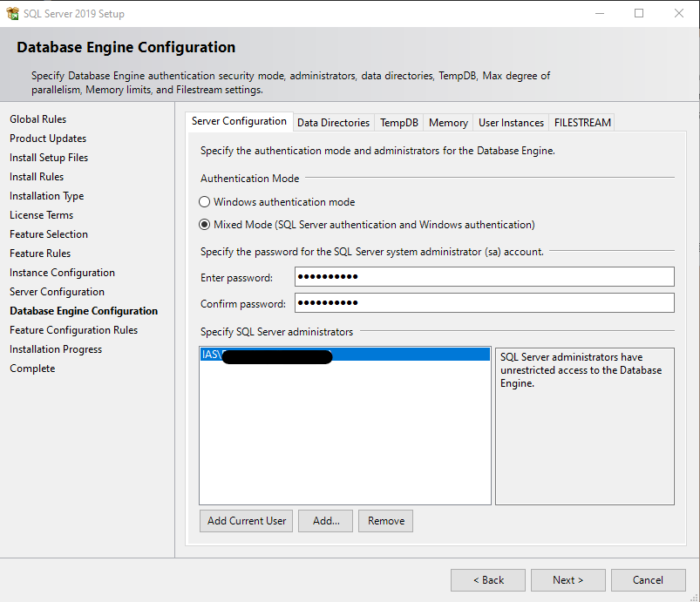
Task: Select the IAS\ administrator entry in list
Action: tap(345, 355)
